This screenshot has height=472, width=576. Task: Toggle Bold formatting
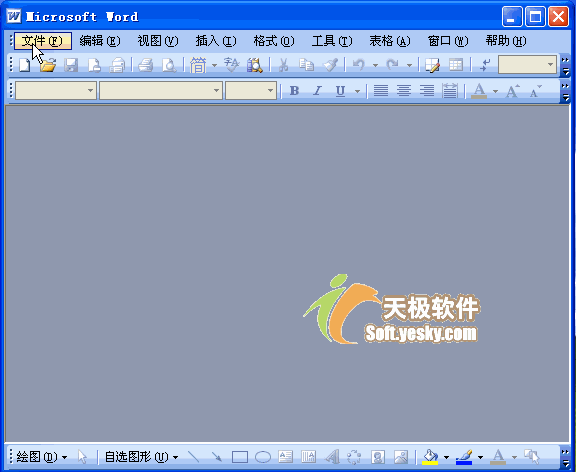[294, 90]
